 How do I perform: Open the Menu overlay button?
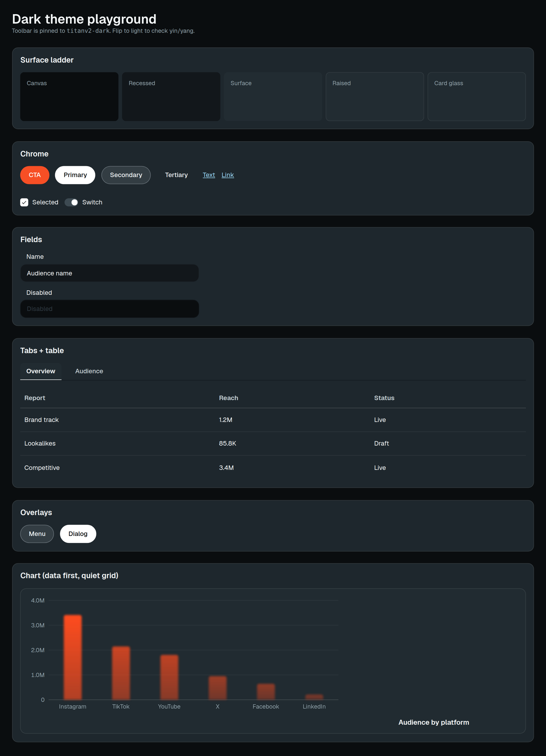point(37,534)
